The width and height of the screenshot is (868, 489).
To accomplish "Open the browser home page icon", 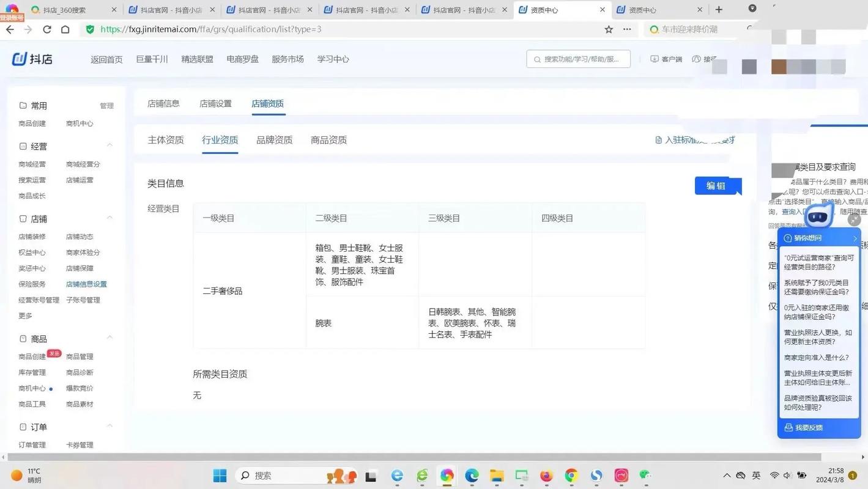I will click(x=65, y=29).
